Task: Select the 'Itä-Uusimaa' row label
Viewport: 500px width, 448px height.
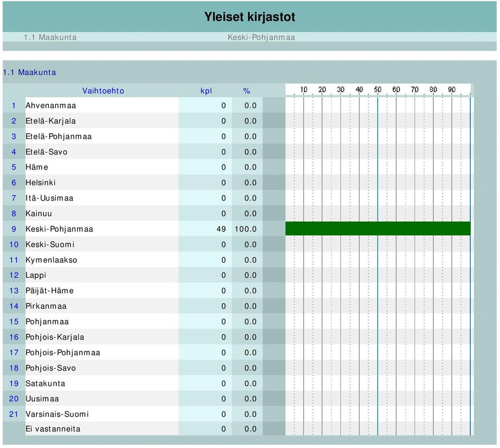Action: point(49,198)
